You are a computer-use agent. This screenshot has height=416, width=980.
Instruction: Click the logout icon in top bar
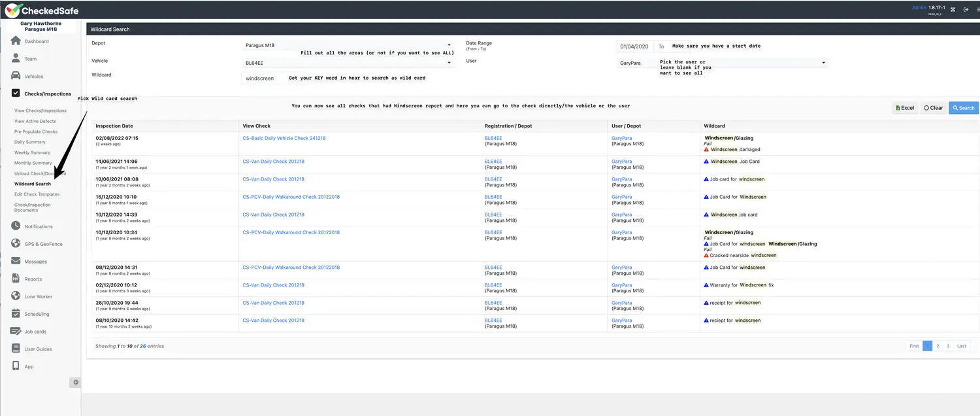966,9
